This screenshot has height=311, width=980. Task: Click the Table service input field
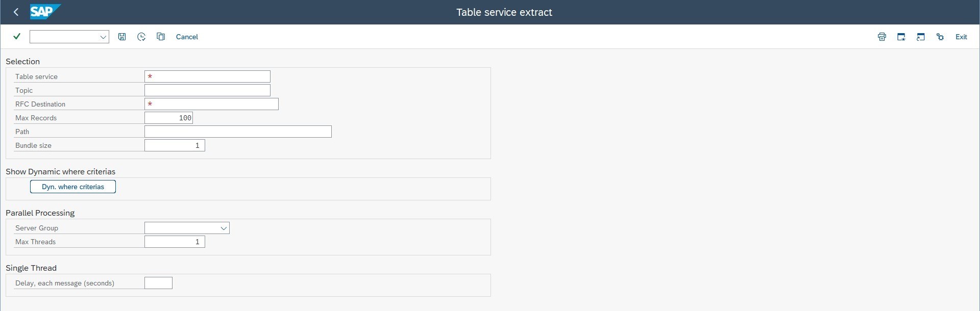coord(207,76)
